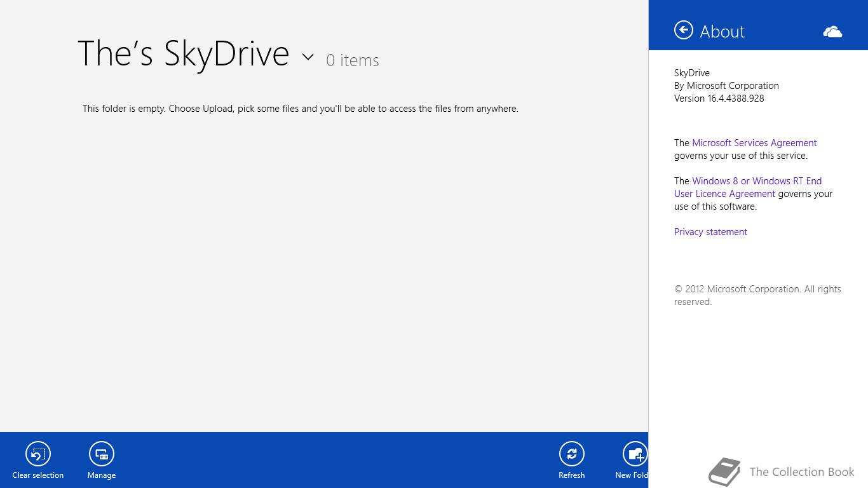Click the Clear selection icon

coord(38,454)
